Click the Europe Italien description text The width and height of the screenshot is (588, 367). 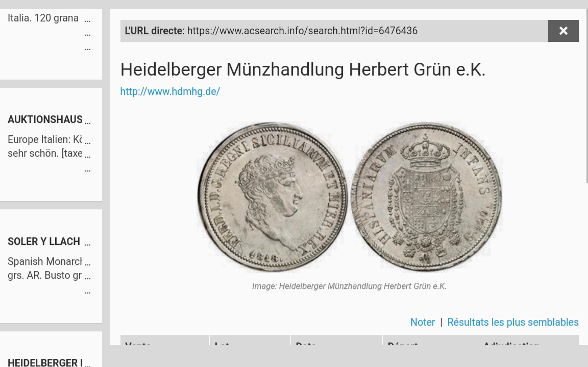click(x=45, y=146)
